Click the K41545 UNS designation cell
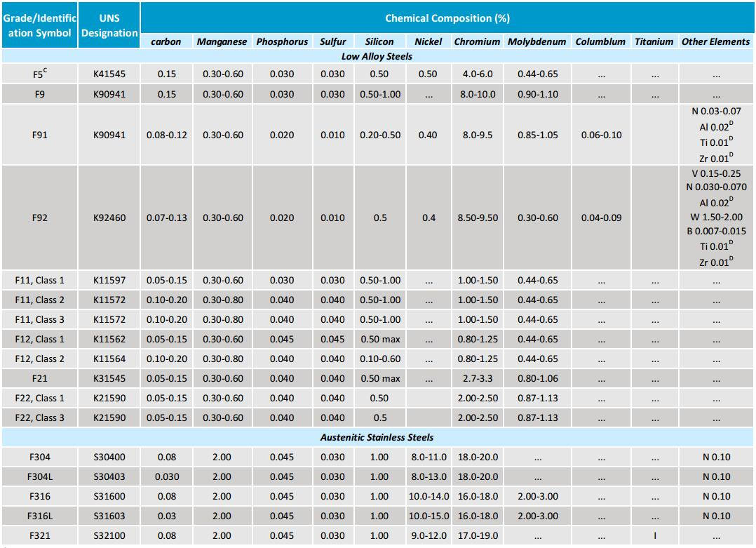The width and height of the screenshot is (756, 548). pyautogui.click(x=109, y=74)
